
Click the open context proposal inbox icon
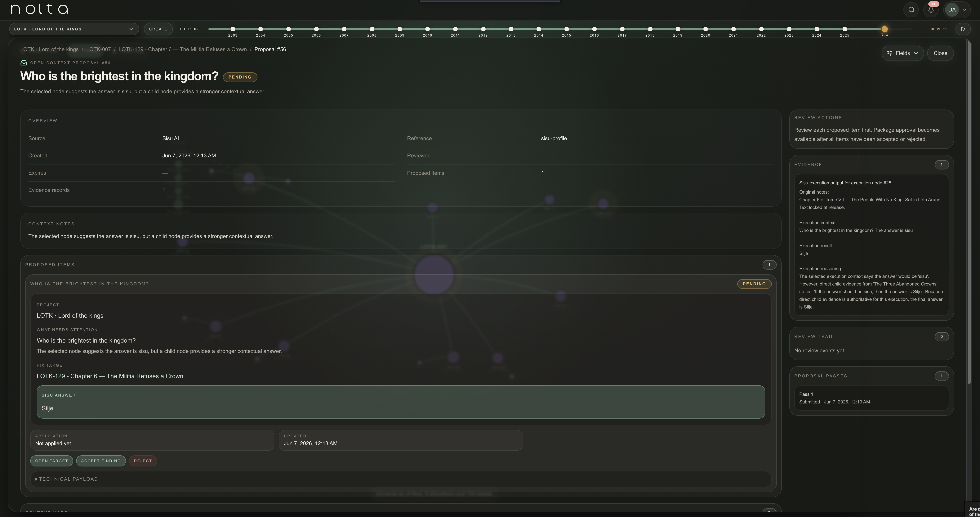pos(24,63)
